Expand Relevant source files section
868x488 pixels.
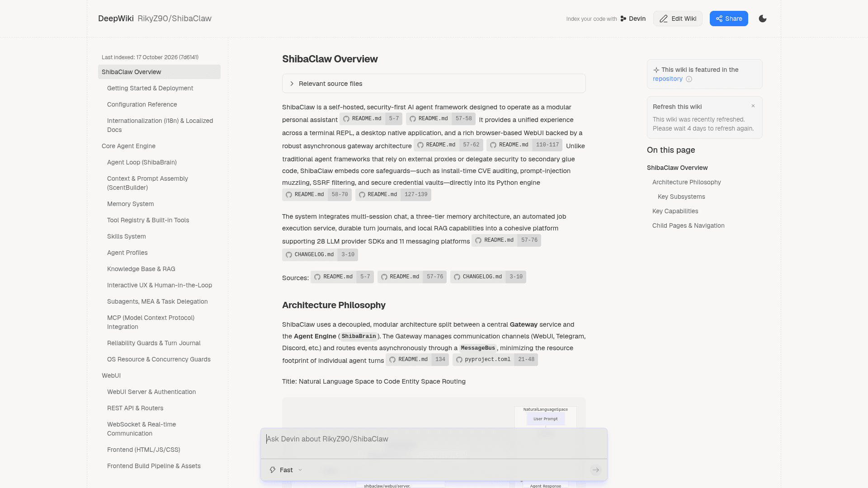pos(434,84)
